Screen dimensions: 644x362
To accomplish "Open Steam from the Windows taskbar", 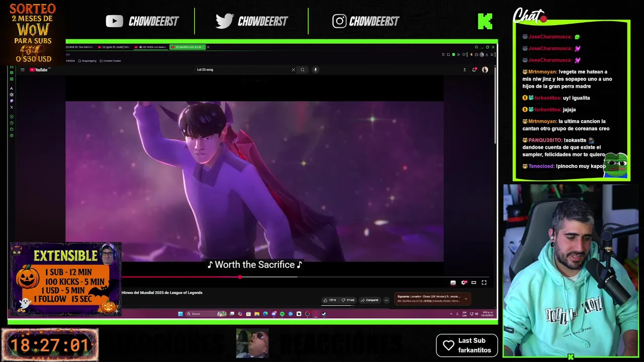I will pos(324,314).
